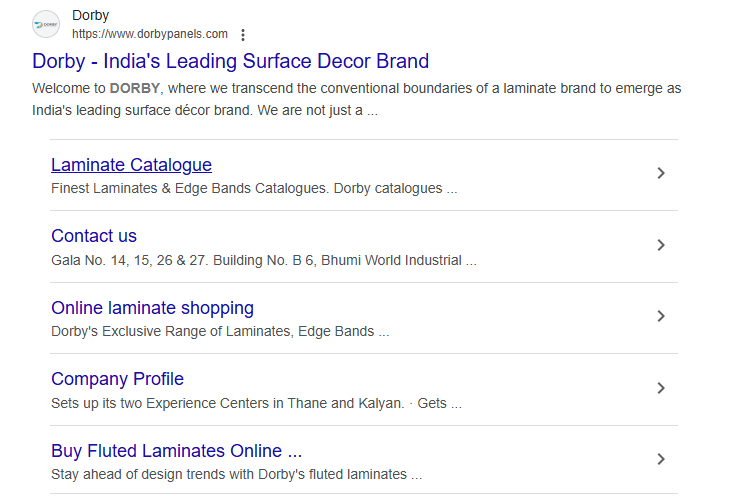The image size is (729, 496).
Task: Open the three-dot options menu
Action: 242,34
